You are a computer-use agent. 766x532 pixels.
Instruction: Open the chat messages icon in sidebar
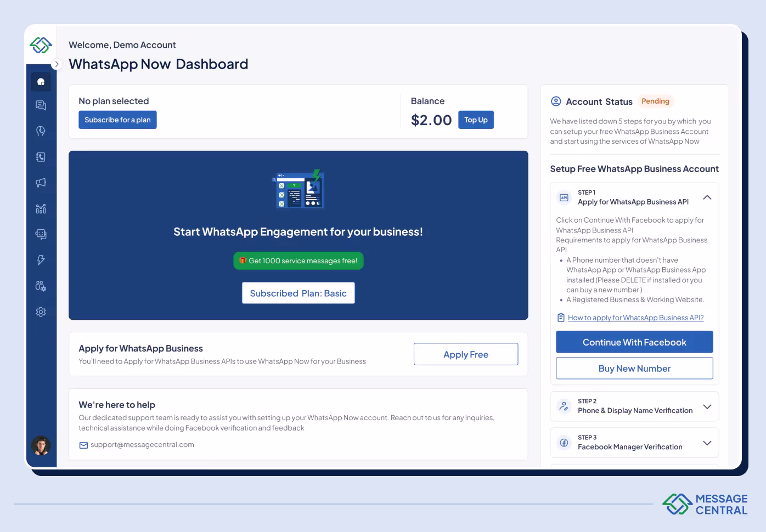[x=41, y=105]
